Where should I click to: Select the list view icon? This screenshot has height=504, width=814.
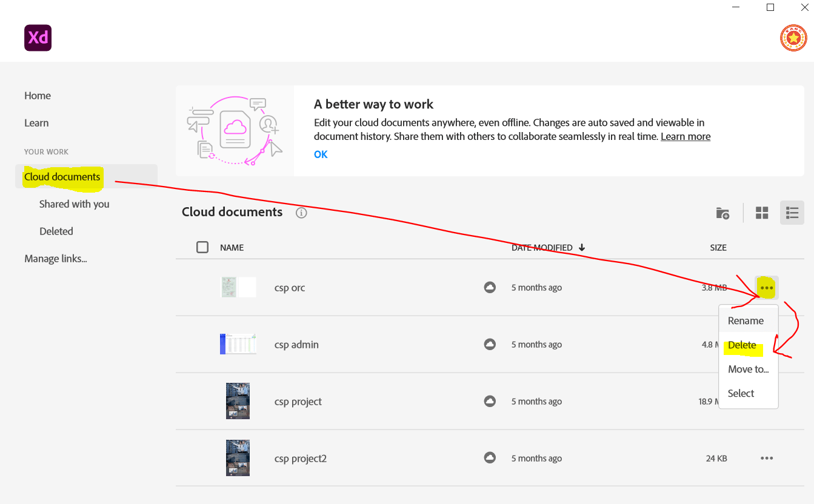pos(792,213)
